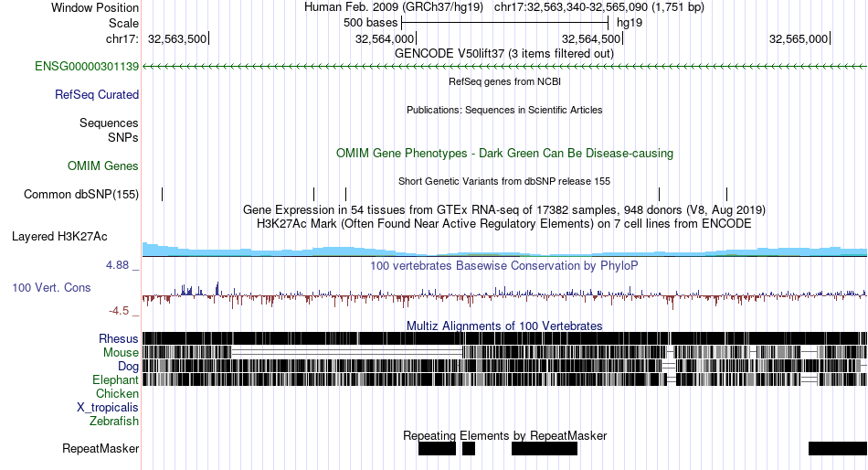Click the Mouse alignment gap region
Viewport: 868px width, 470px height.
[x=346, y=353]
